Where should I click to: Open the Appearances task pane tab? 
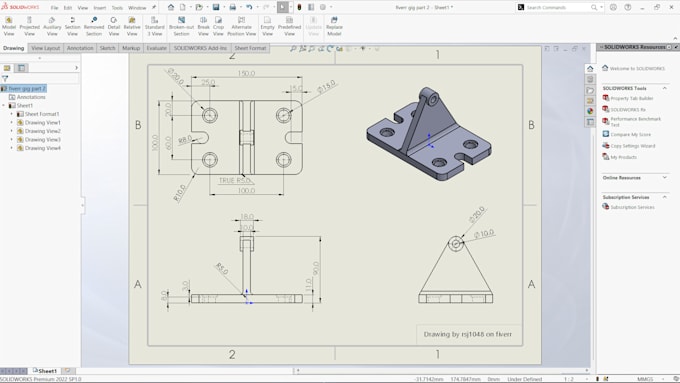[590, 111]
